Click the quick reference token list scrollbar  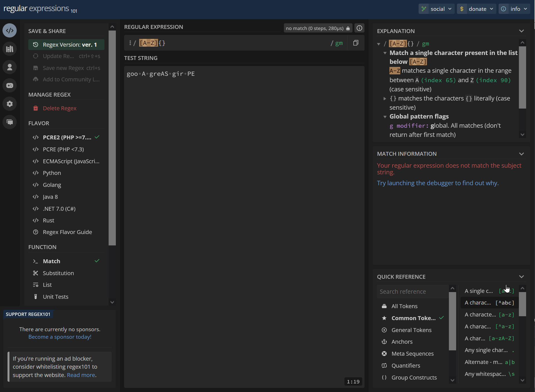[x=522, y=304]
